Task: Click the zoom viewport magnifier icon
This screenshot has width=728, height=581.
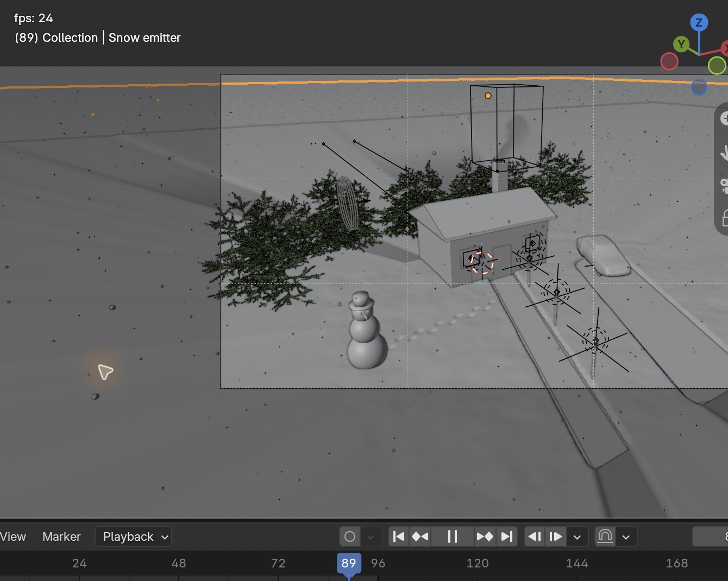Action: [x=723, y=118]
